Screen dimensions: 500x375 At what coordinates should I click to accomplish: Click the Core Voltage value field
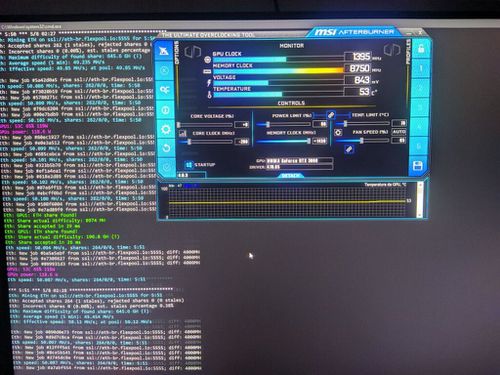(x=242, y=125)
